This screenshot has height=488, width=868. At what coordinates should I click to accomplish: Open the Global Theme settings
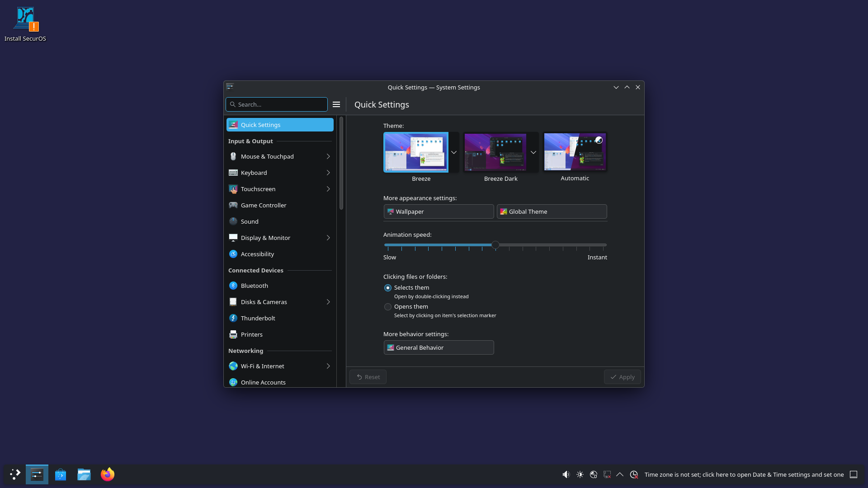click(x=552, y=211)
